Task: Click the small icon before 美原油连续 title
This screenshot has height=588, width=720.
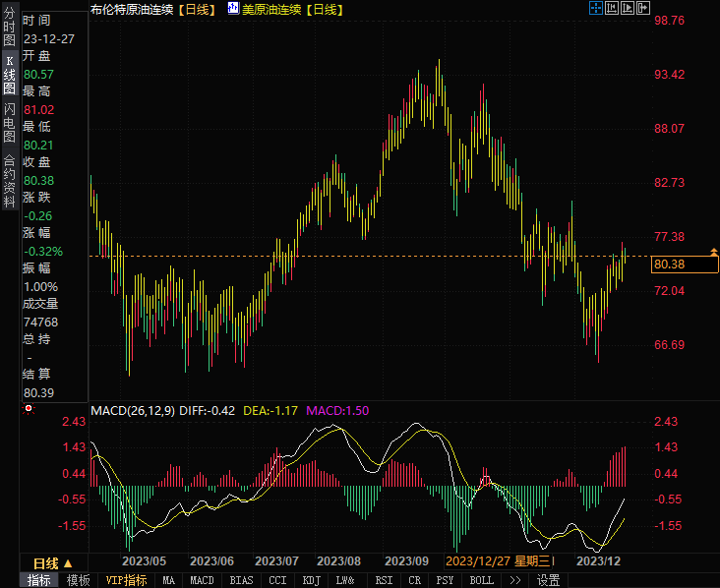Action: 232,9
